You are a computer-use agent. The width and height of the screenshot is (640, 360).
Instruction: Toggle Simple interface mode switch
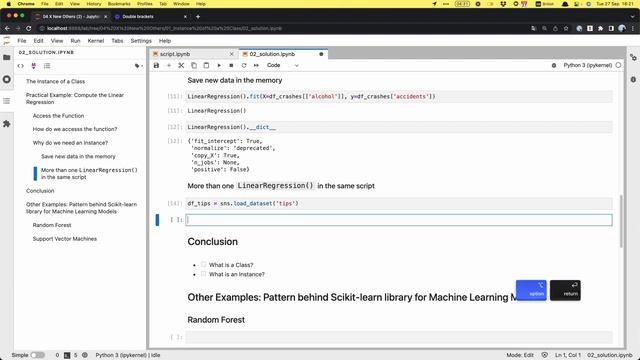[38, 355]
